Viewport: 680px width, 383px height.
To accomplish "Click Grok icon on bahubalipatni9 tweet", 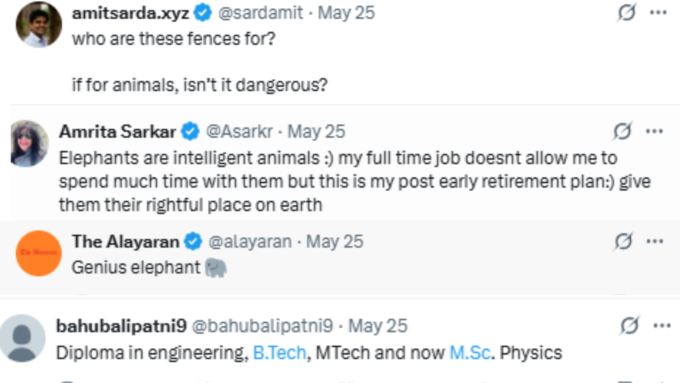I will tap(629, 325).
